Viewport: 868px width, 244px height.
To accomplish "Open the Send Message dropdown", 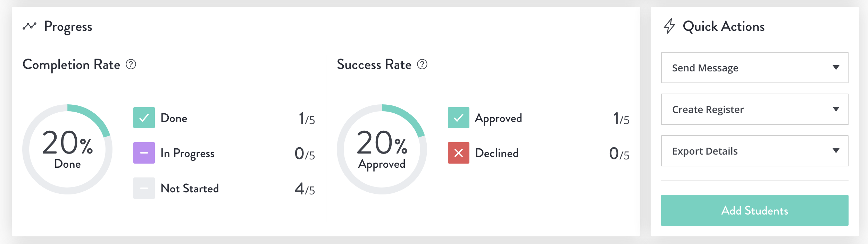I will [755, 68].
